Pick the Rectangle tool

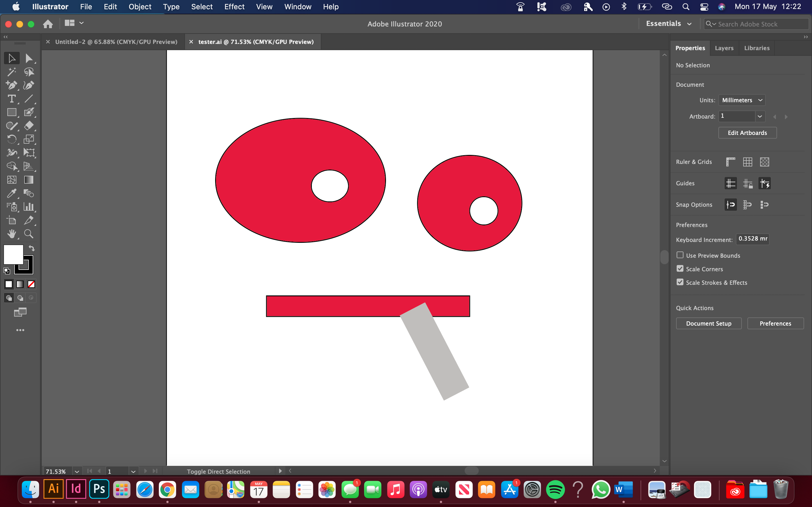[12, 112]
